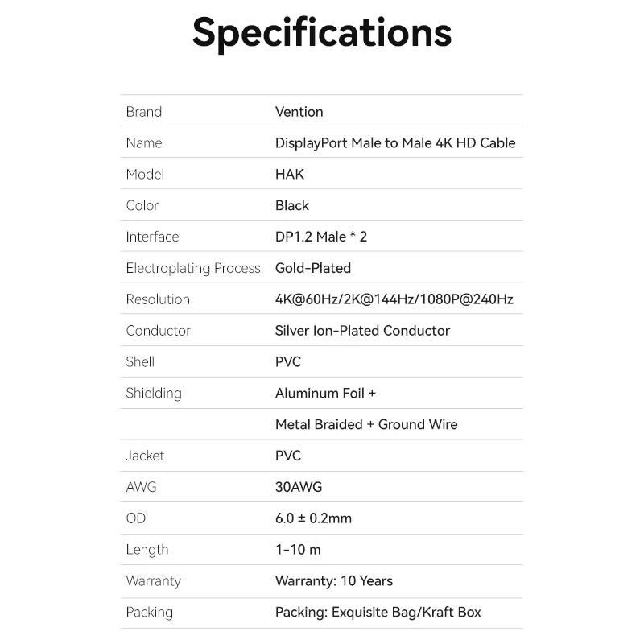Select the 6.0 ± 0.2mm OD value
The height and width of the screenshot is (644, 644).
313,518
